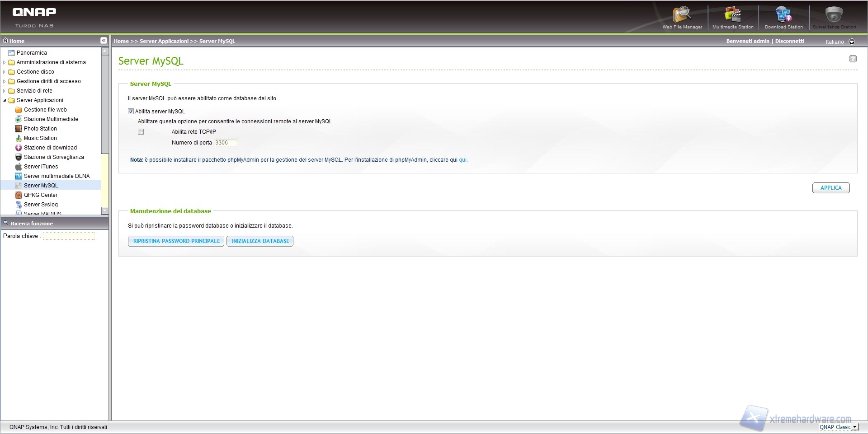Collapse the left navigation panel
This screenshot has height=434, width=868.
point(104,41)
